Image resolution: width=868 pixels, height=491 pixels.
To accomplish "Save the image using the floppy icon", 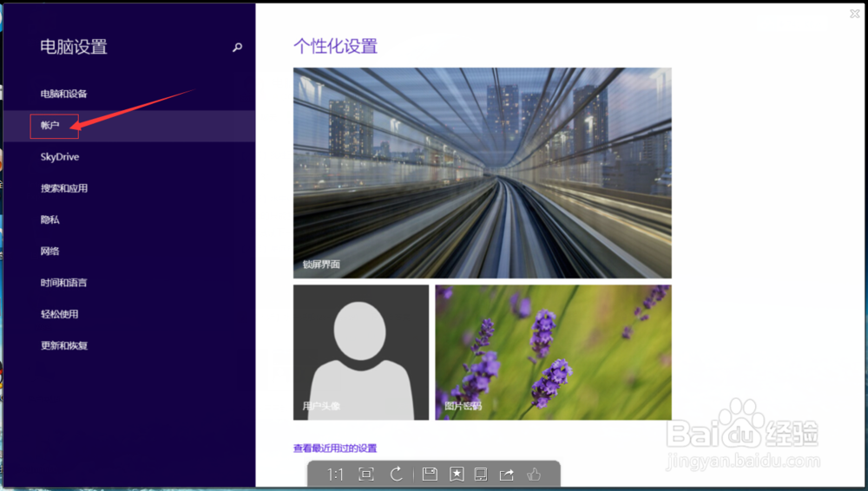I will point(430,474).
